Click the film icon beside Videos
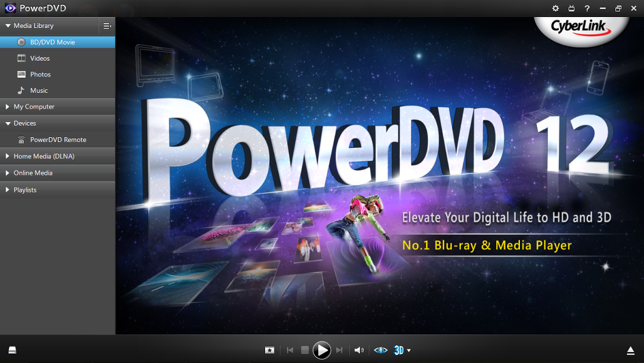This screenshot has height=363, width=644. tap(21, 59)
